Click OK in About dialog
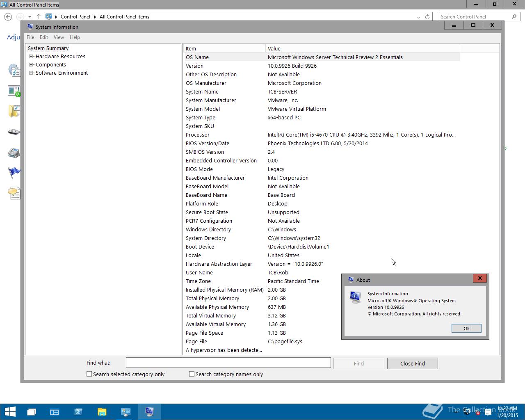525x420 pixels. 466,329
